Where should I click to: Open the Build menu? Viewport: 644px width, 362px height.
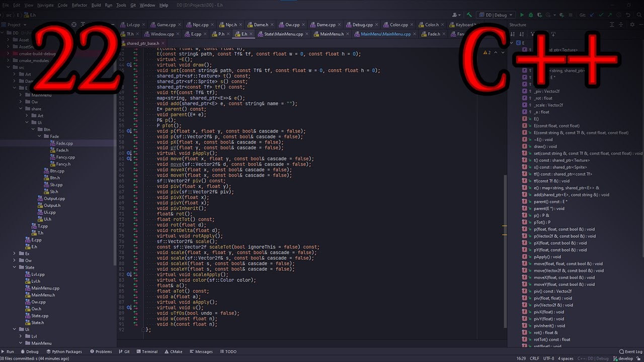(96, 5)
